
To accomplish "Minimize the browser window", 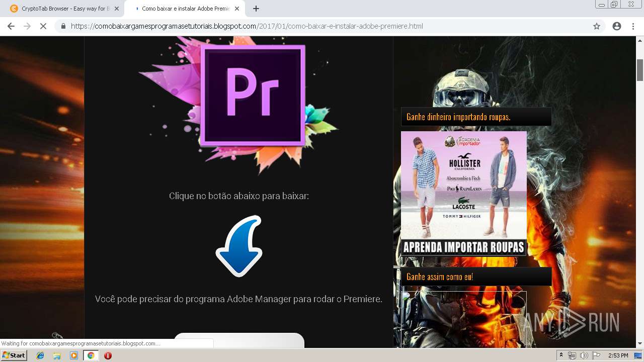I will [601, 4].
